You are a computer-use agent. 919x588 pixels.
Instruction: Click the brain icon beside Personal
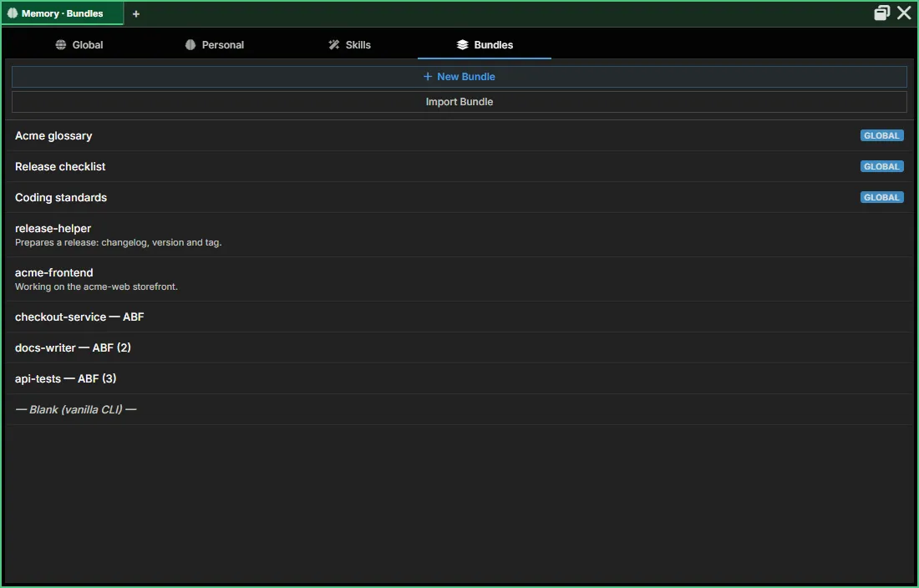pyautogui.click(x=190, y=45)
